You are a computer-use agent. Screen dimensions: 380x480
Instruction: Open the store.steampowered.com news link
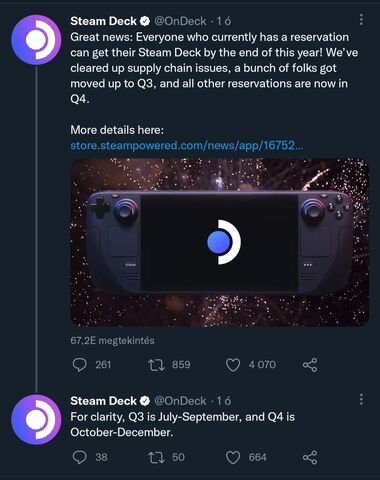187,146
